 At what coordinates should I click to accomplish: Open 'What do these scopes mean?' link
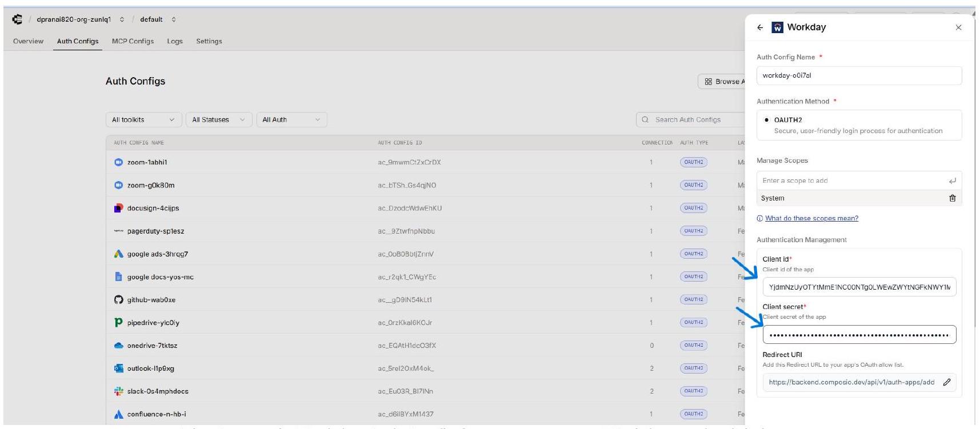point(811,218)
